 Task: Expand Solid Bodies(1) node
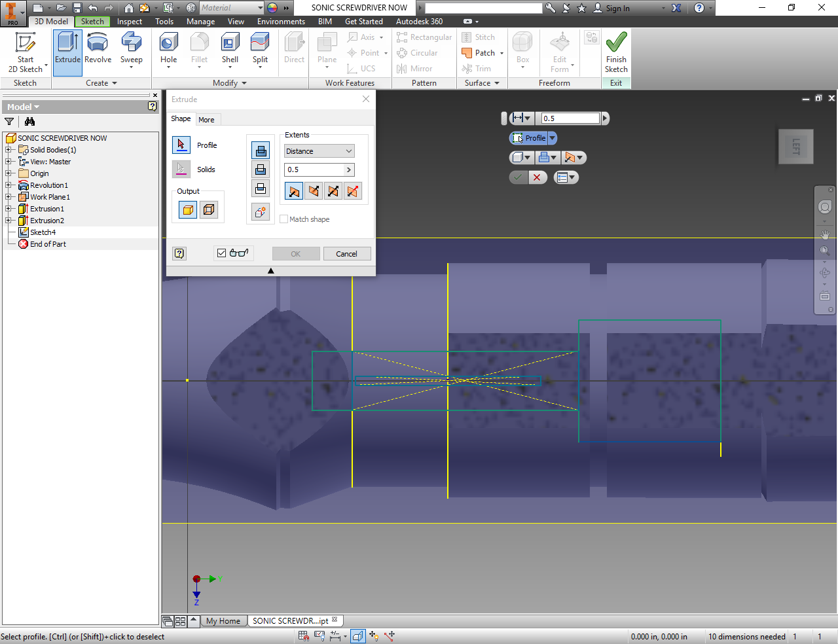tap(9, 150)
